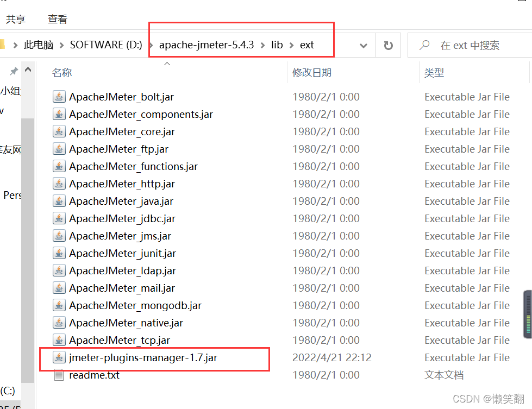Image resolution: width=532 pixels, height=409 pixels.
Task: Click the jar icon of ApacheJMeter_junit.jar
Action: tap(59, 253)
